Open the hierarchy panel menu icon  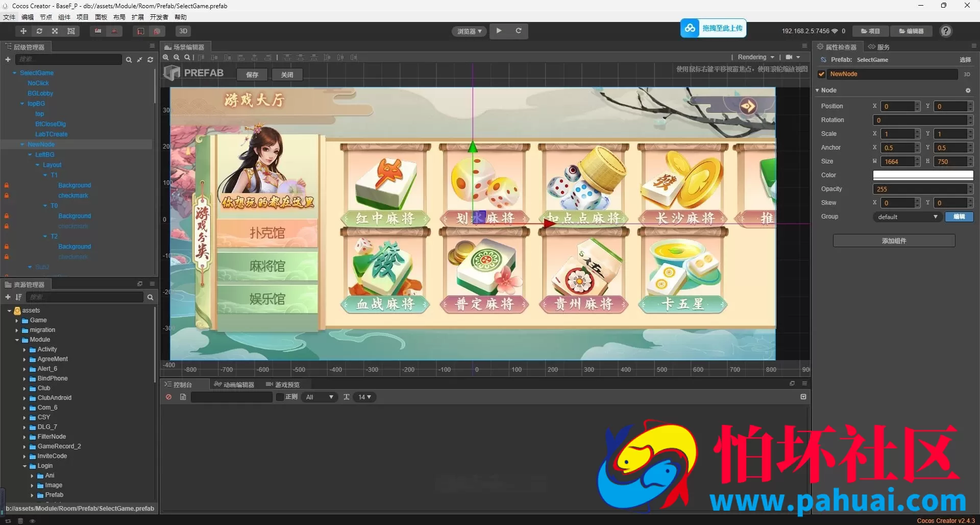coord(152,46)
